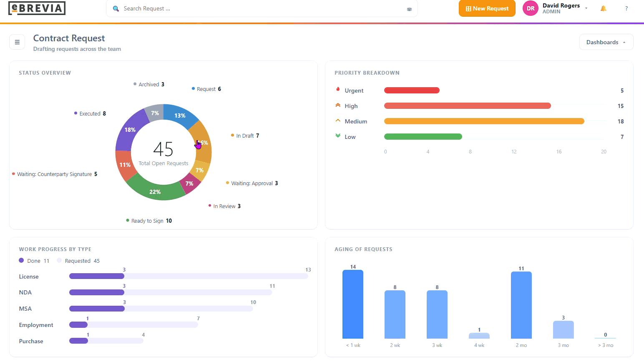Click the over 3 mo axis label

[x=606, y=345]
